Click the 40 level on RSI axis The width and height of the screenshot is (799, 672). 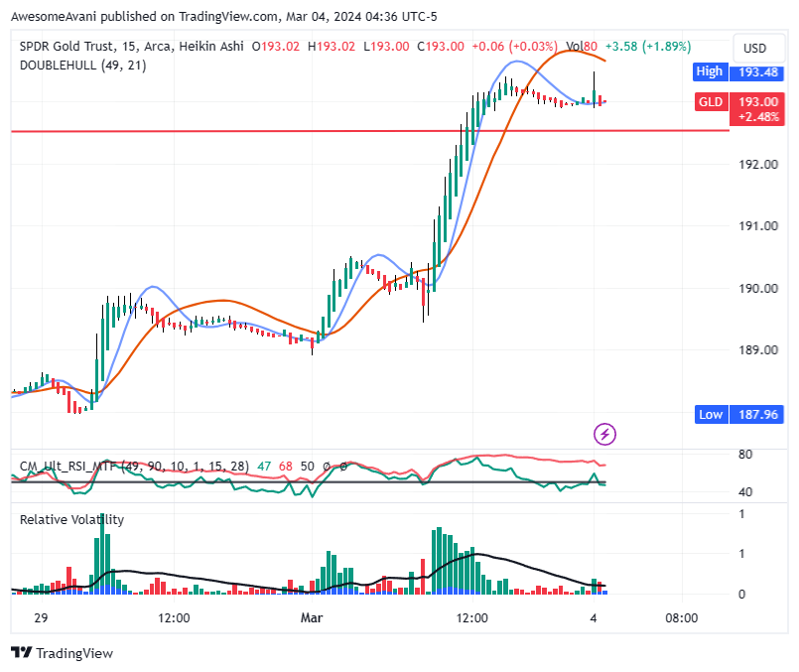[745, 492]
